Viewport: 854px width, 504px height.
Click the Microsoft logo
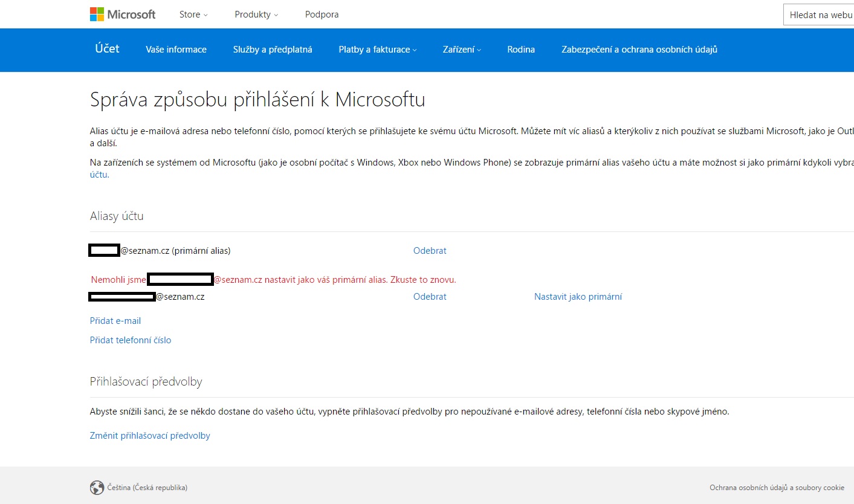click(123, 15)
